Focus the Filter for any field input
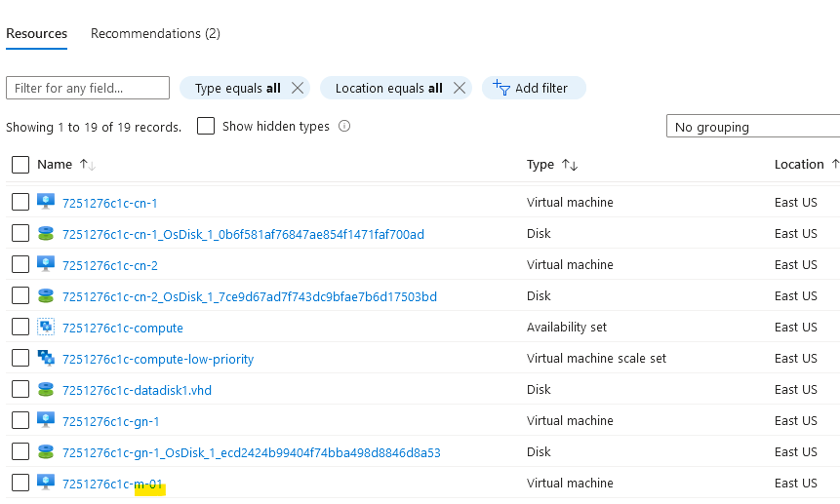Image resolution: width=840 pixels, height=504 pixels. [88, 88]
